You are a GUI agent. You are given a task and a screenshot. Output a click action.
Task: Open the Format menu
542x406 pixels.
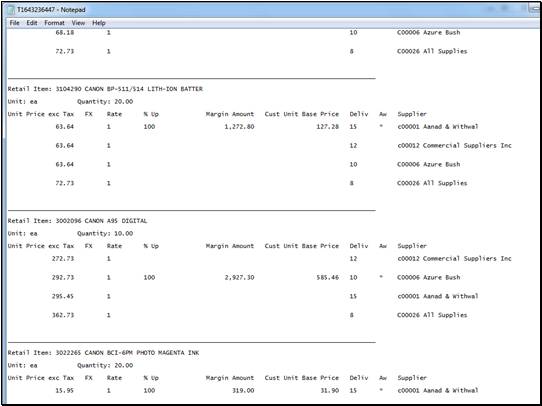(54, 23)
